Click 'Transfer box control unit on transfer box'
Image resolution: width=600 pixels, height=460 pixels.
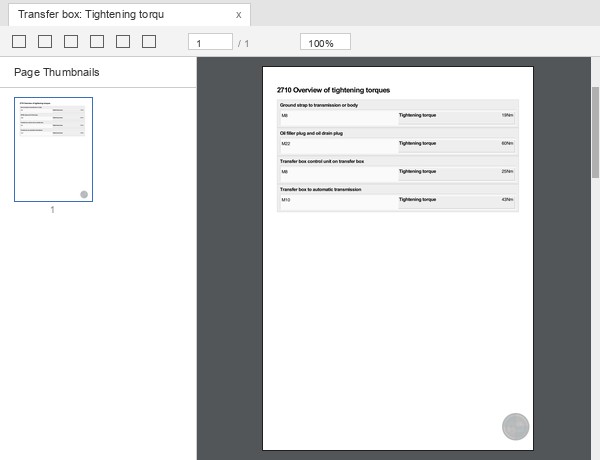(x=322, y=161)
